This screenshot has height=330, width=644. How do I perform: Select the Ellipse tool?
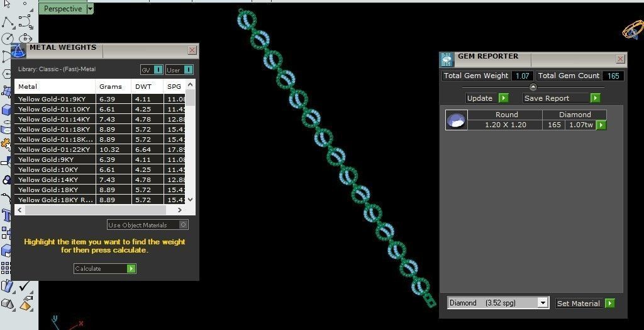pos(25,38)
